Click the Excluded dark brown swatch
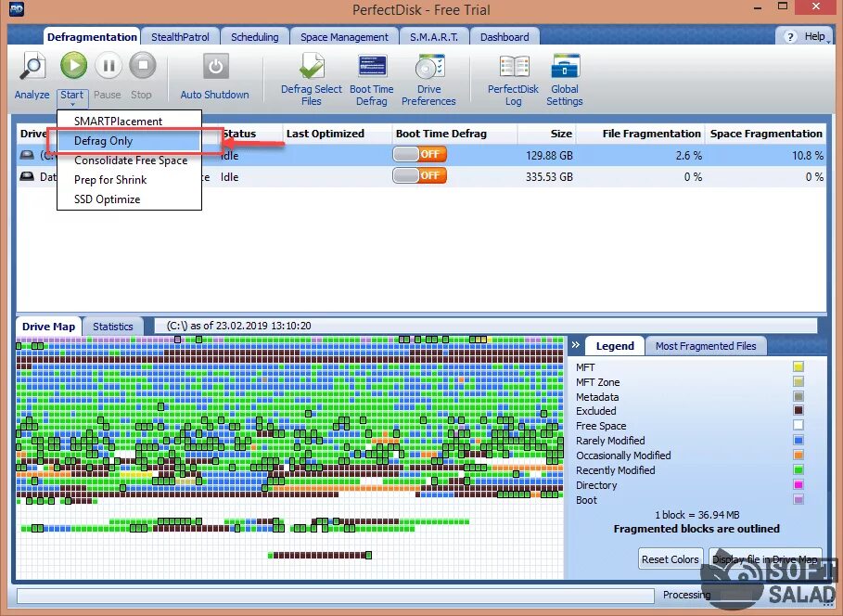Image resolution: width=843 pixels, height=616 pixels. coord(798,410)
